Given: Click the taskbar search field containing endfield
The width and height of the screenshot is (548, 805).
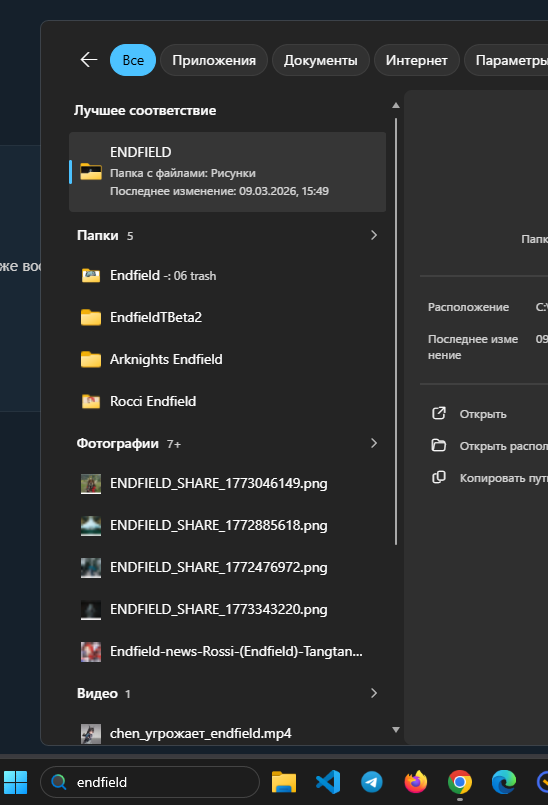Looking at the screenshot, I should (150, 782).
